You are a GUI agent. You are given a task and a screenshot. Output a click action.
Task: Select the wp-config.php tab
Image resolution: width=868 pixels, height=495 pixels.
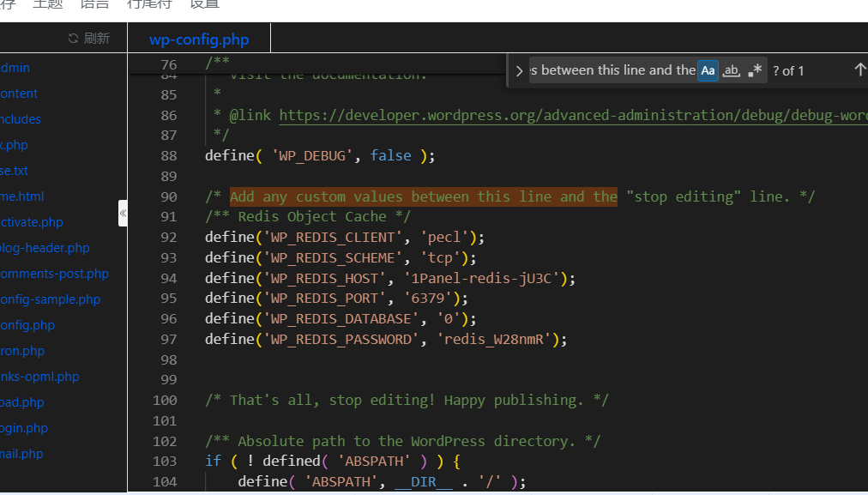tap(199, 39)
